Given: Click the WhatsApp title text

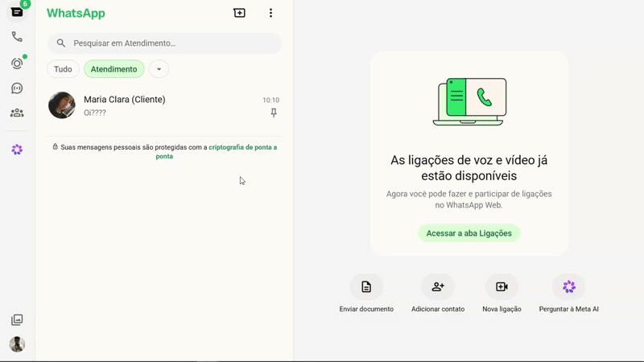Looking at the screenshot, I should [x=76, y=13].
